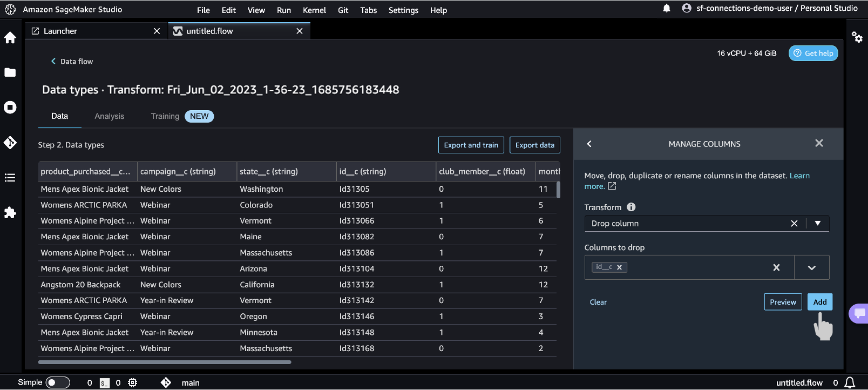The height and width of the screenshot is (390, 868).
Task: Open the Kernel menu
Action: point(315,10)
